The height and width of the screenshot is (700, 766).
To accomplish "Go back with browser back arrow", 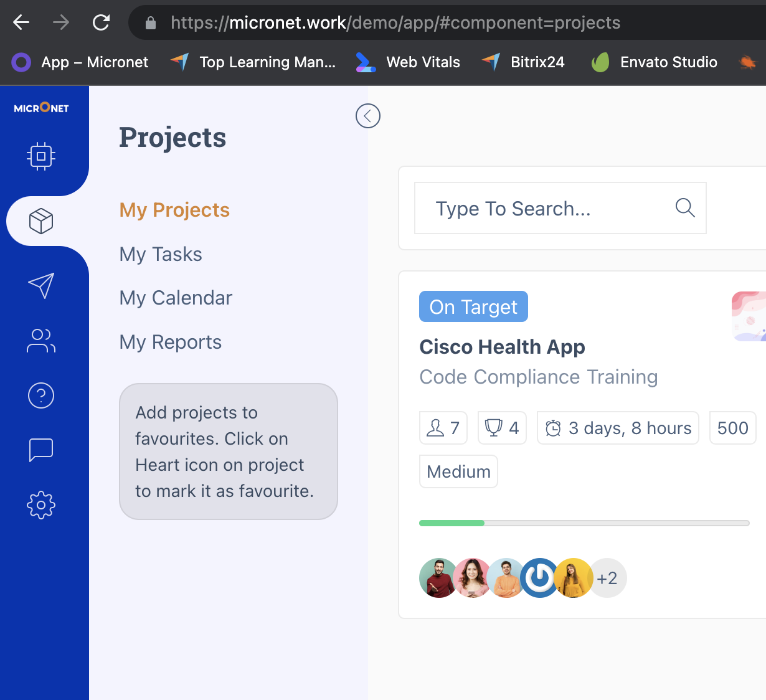I will tap(21, 23).
